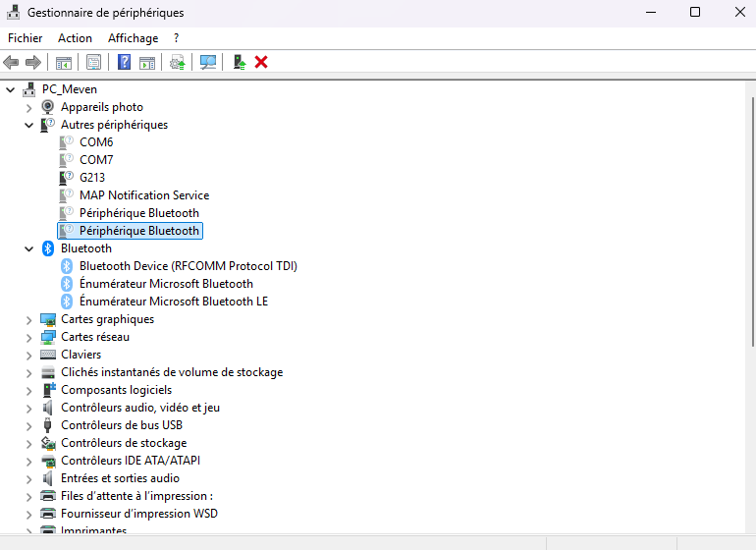Click the unknown-device icon next to COM6
756x550 pixels.
tap(67, 141)
